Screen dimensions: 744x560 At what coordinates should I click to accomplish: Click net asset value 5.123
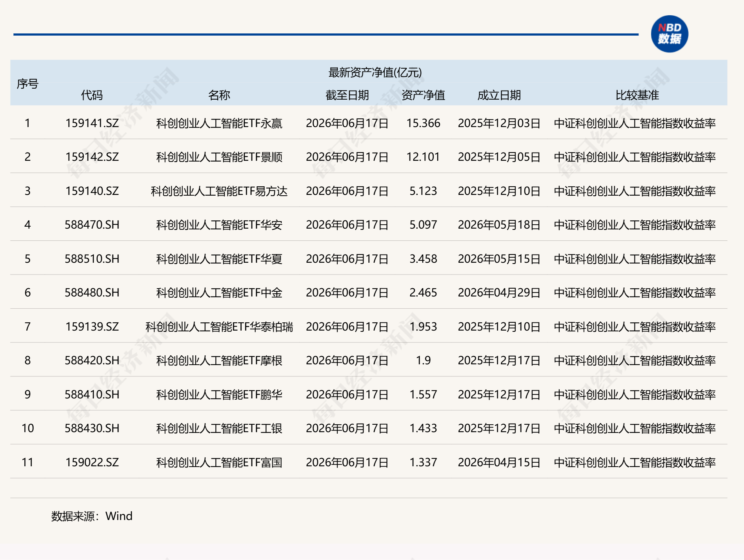[423, 191]
